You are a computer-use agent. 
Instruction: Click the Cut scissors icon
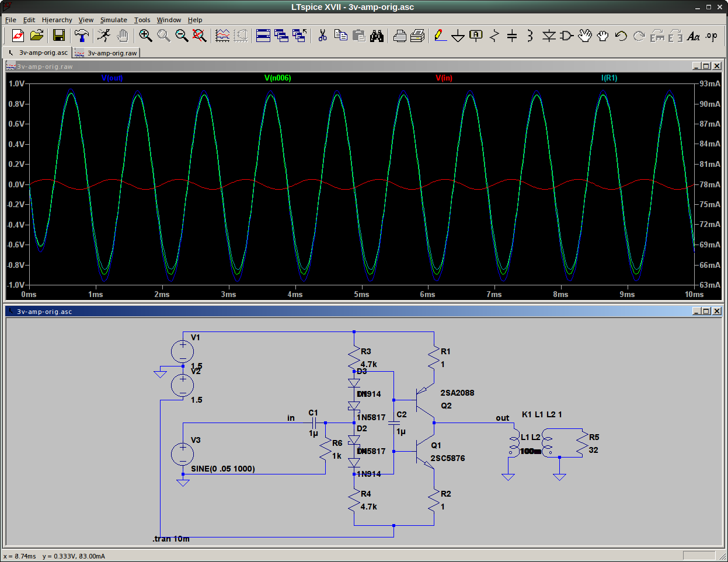coord(322,36)
